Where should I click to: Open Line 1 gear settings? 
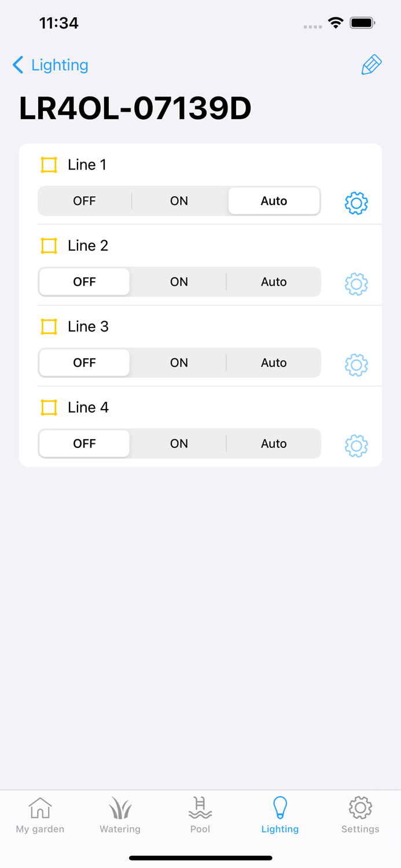click(356, 203)
